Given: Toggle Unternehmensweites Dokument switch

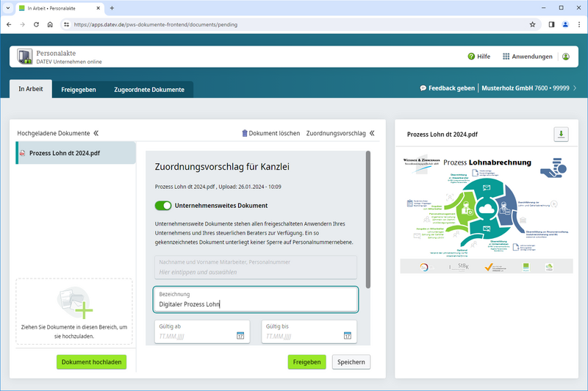Looking at the screenshot, I should point(163,206).
